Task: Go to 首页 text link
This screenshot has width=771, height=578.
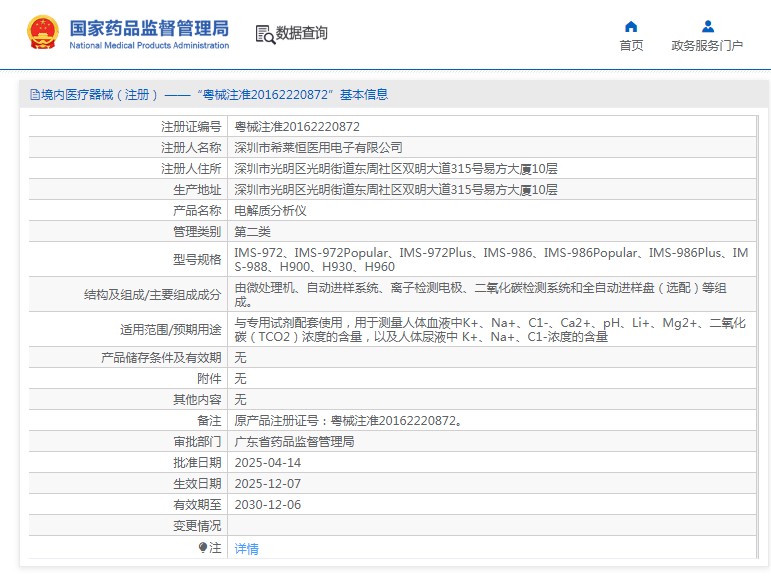Action: (631, 46)
